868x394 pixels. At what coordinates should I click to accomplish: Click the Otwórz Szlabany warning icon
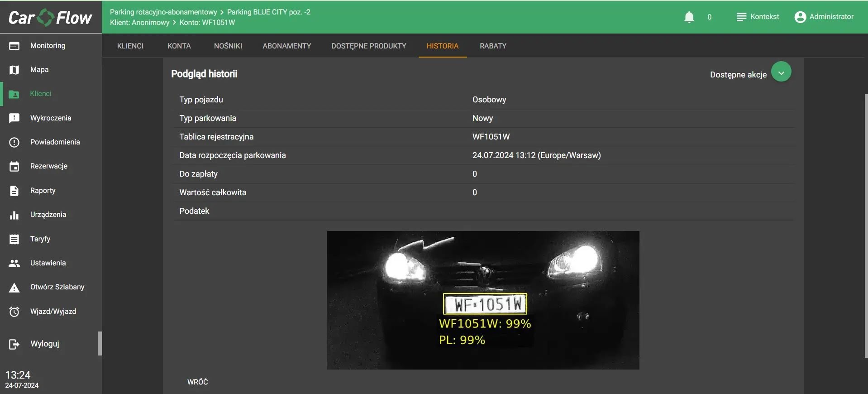[x=14, y=288]
